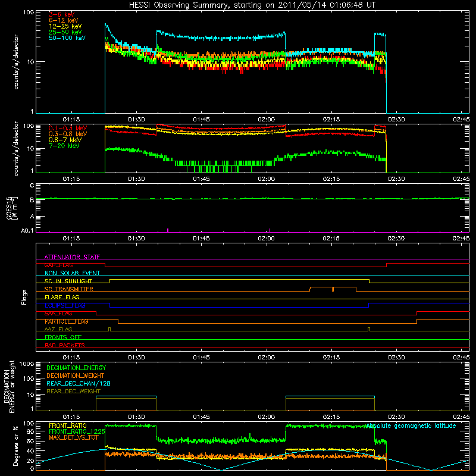
Task: Click the 0.8-7 MeV legend entry
Action: 65,140
